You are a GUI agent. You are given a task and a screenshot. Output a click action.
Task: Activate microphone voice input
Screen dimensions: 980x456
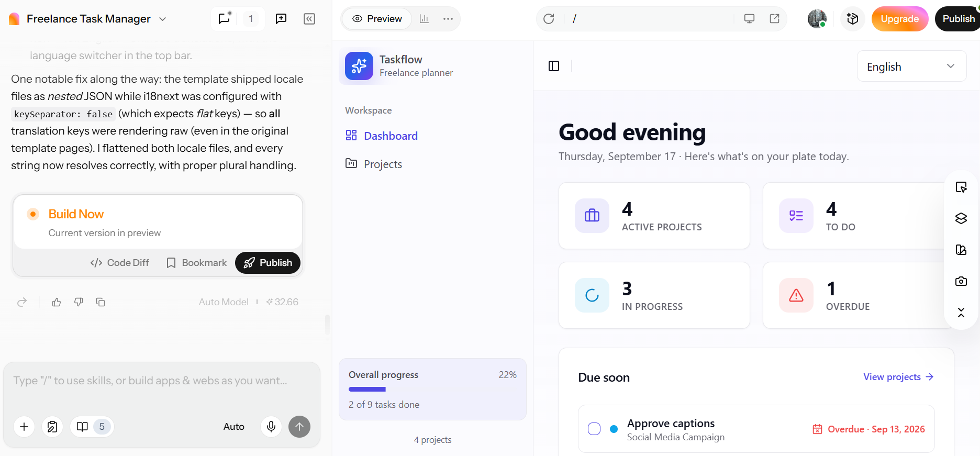coord(271,427)
